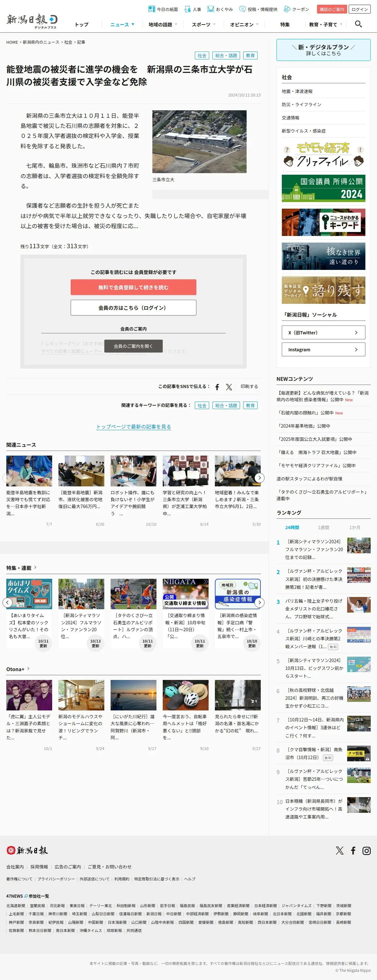Open 会社案内 footer link
The height and width of the screenshot is (980, 377).
point(15,867)
